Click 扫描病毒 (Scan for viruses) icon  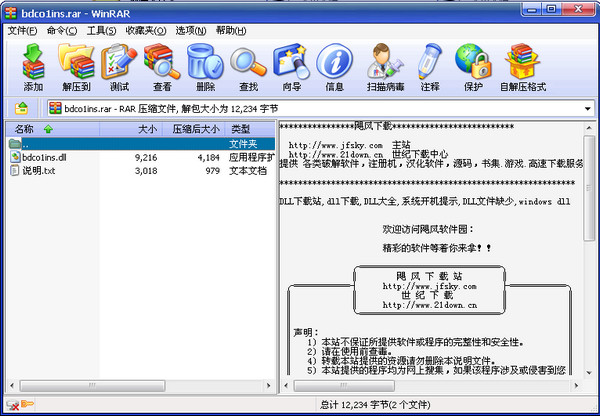(x=385, y=68)
